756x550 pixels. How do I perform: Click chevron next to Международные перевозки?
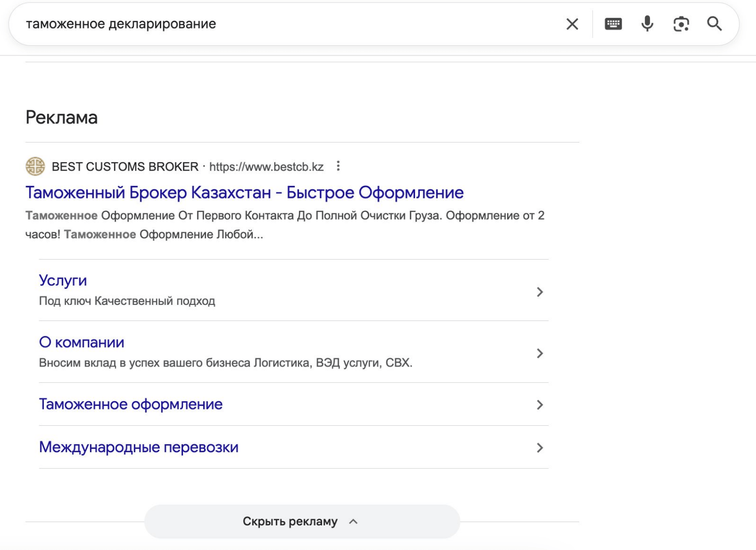[540, 448]
